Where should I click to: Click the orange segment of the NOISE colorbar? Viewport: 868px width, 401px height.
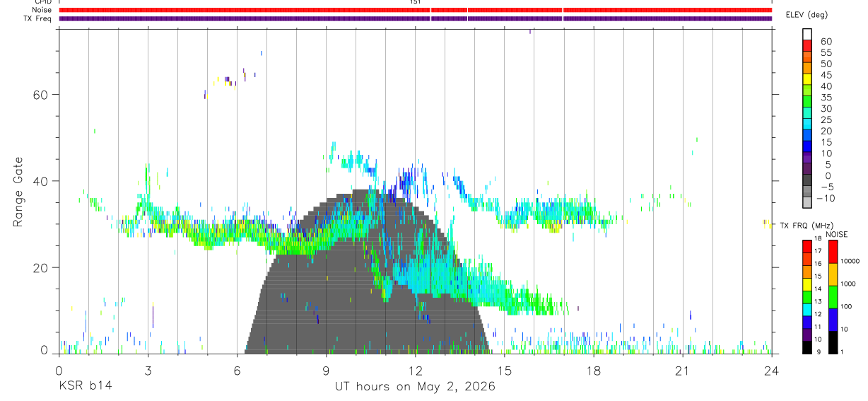[833, 274]
